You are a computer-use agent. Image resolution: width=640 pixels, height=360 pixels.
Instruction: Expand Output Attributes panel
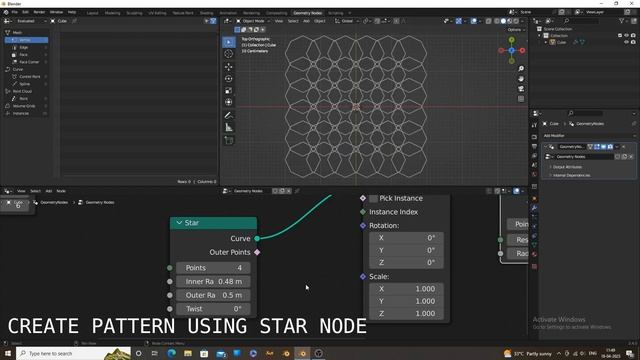pyautogui.click(x=567, y=167)
